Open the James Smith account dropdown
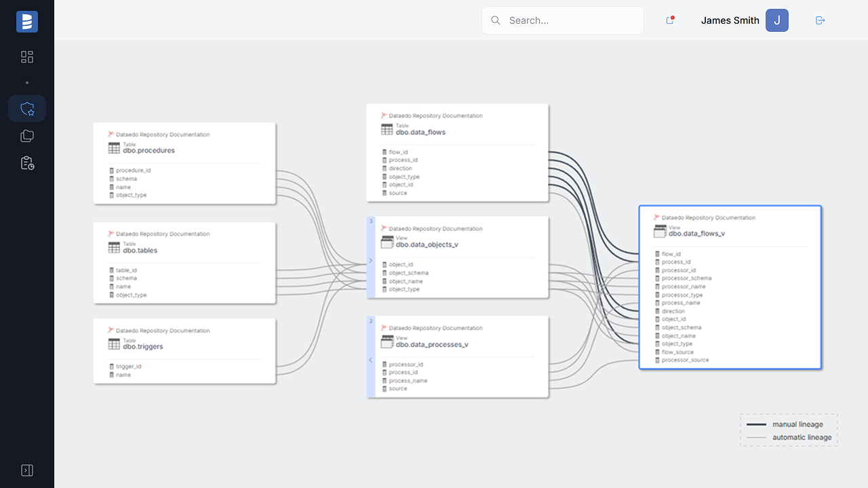 tap(730, 20)
